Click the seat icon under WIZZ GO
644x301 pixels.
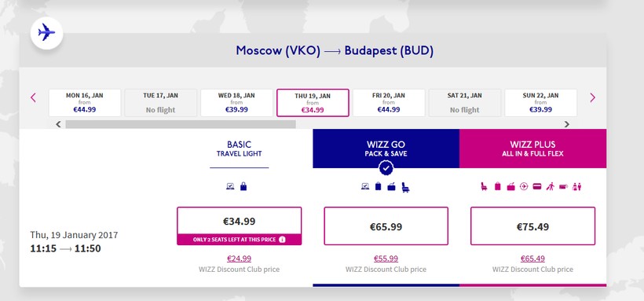[x=405, y=187]
